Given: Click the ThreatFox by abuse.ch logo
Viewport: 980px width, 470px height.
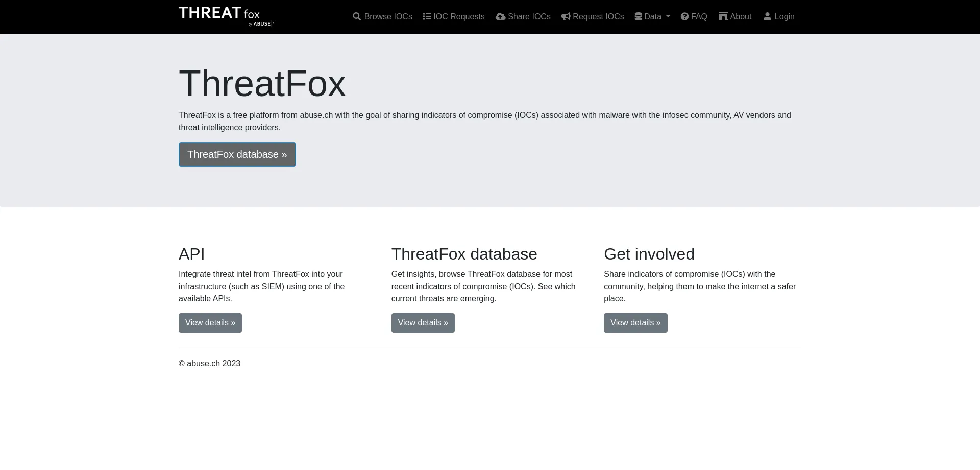Looking at the screenshot, I should pos(227,16).
